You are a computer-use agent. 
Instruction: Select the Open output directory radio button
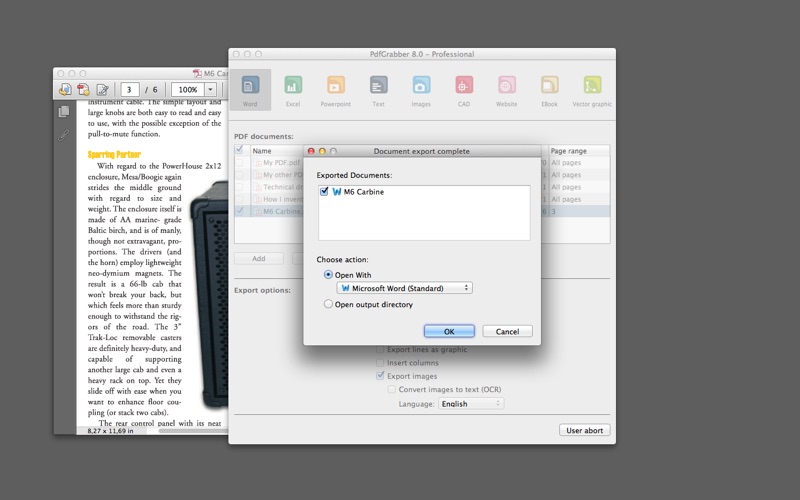click(x=328, y=304)
